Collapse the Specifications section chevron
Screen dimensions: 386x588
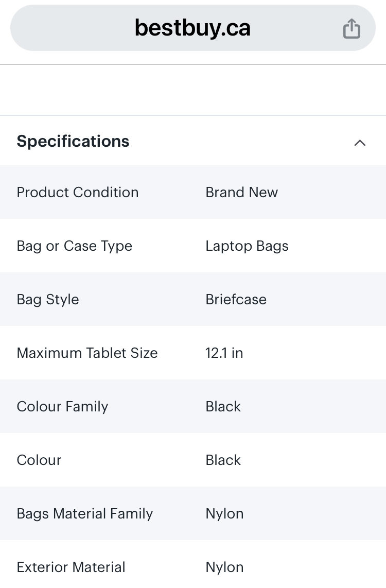click(x=360, y=143)
